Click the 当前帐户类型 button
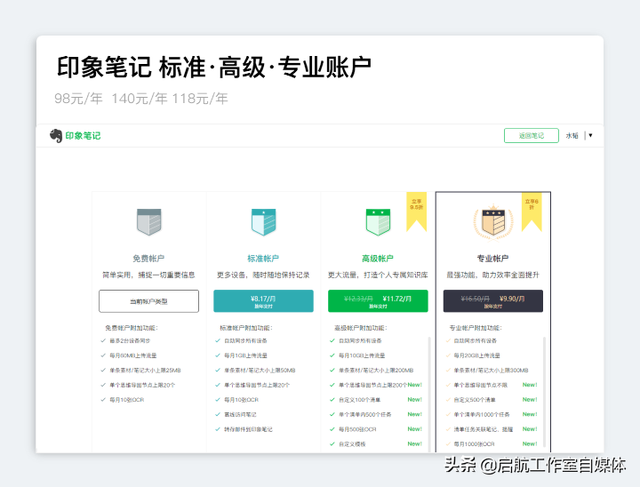Image resolution: width=640 pixels, height=487 pixels. (x=148, y=301)
